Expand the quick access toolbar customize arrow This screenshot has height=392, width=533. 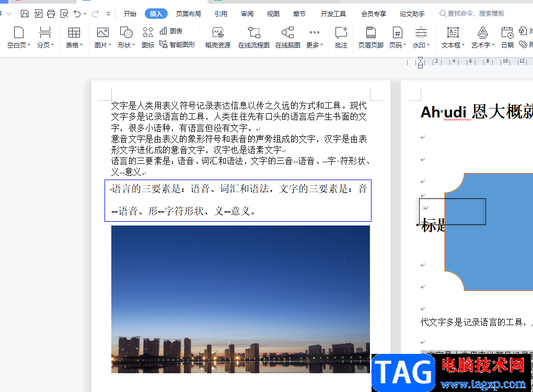click(x=109, y=14)
